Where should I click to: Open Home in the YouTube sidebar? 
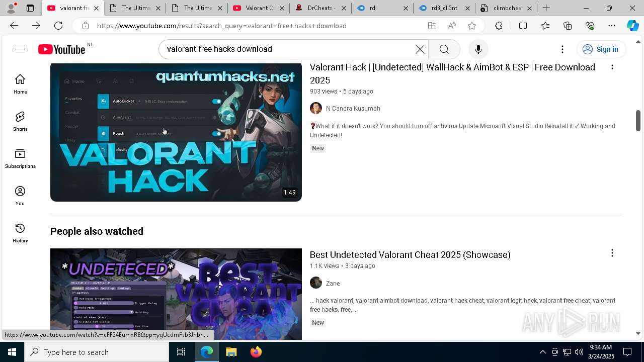coord(20,84)
